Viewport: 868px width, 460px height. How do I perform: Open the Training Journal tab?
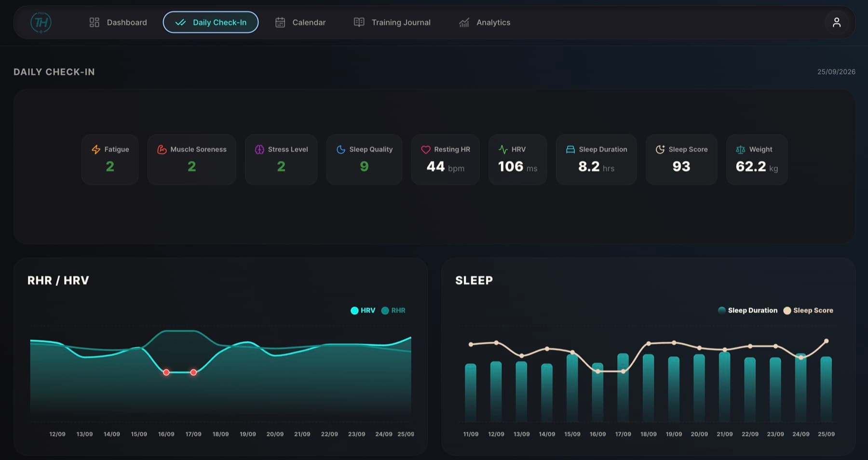click(392, 22)
